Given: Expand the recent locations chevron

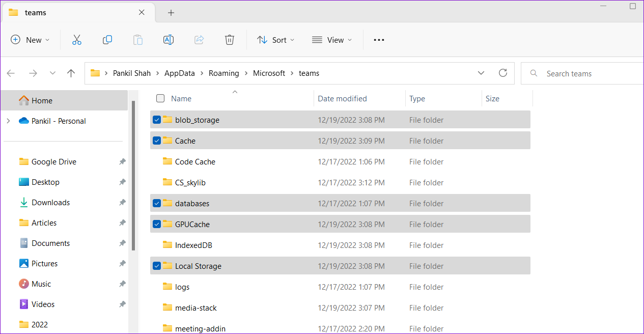Looking at the screenshot, I should (52, 73).
